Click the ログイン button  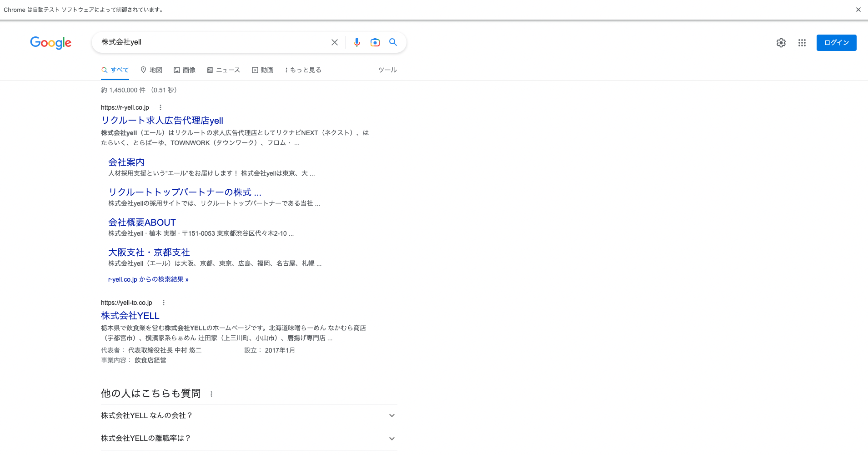coord(836,43)
